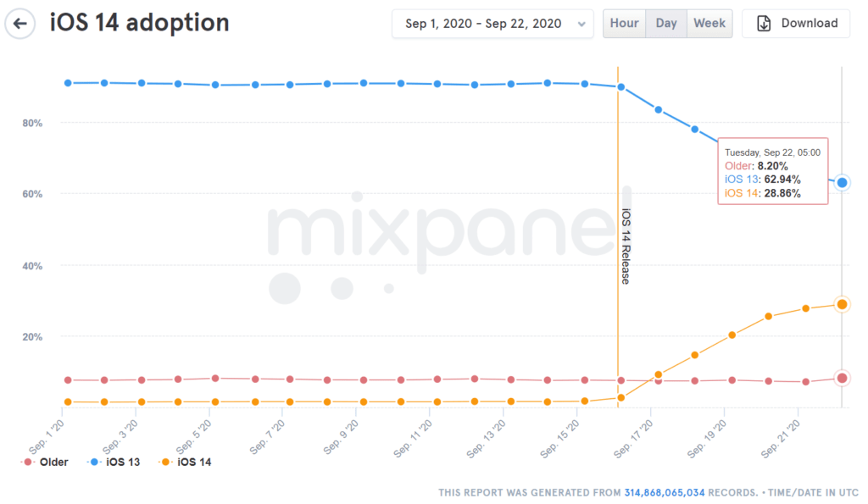Click the iOS 14 adoption title
This screenshot has width=868, height=504.
139,23
